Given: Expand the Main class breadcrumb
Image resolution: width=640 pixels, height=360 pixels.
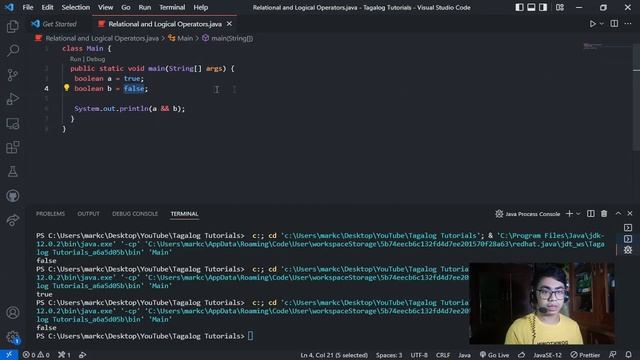Looking at the screenshot, I should point(180,38).
